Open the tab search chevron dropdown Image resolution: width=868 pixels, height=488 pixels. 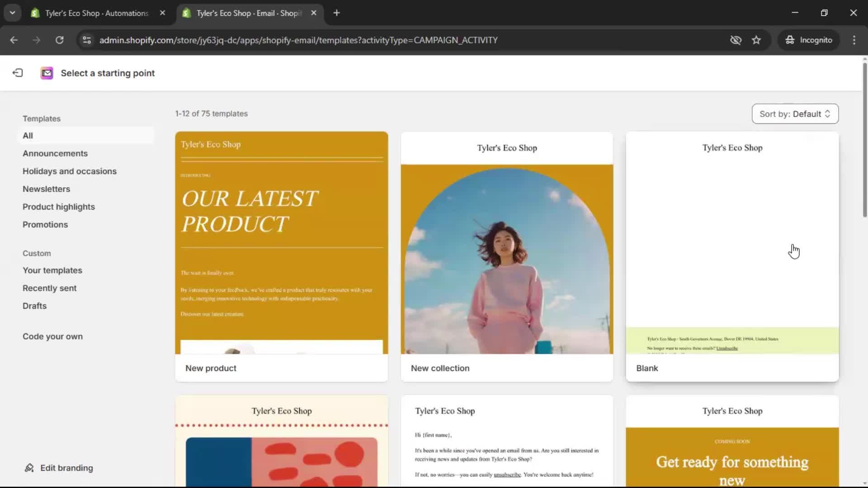coord(12,13)
